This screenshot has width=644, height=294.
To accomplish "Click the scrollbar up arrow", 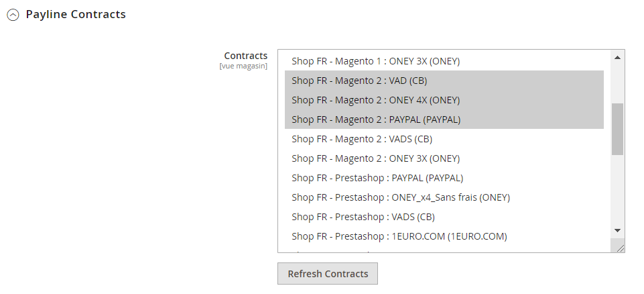I will pos(617,57).
